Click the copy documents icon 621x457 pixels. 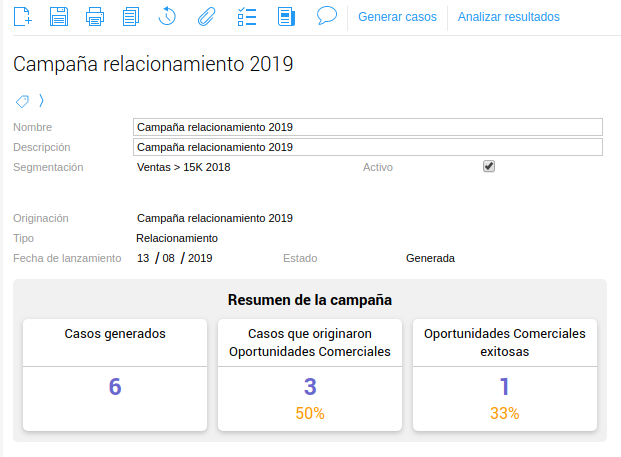point(131,16)
